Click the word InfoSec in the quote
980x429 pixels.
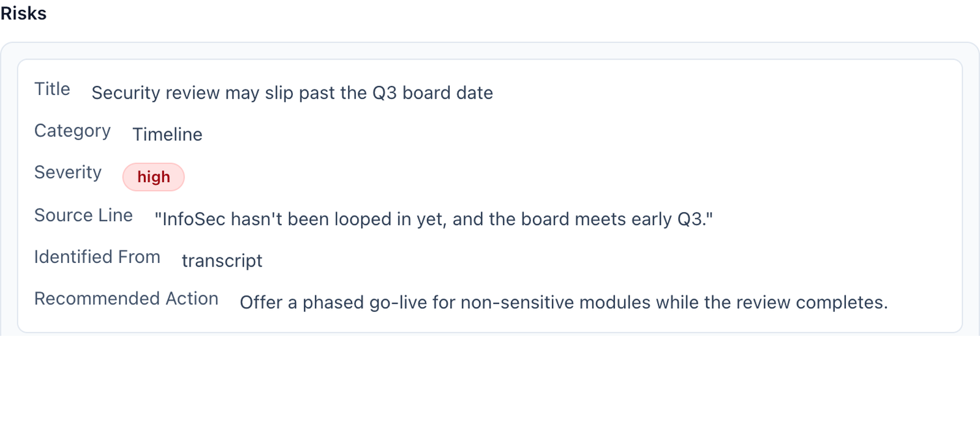coord(194,219)
